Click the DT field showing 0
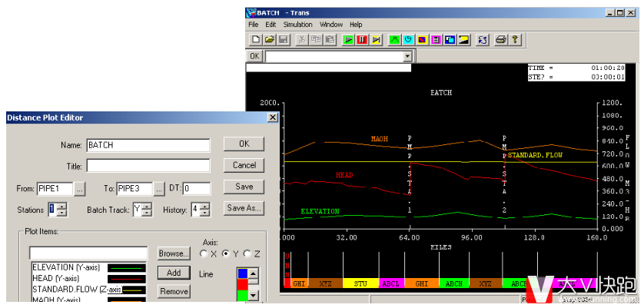The width and height of the screenshot is (644, 308). (x=197, y=188)
